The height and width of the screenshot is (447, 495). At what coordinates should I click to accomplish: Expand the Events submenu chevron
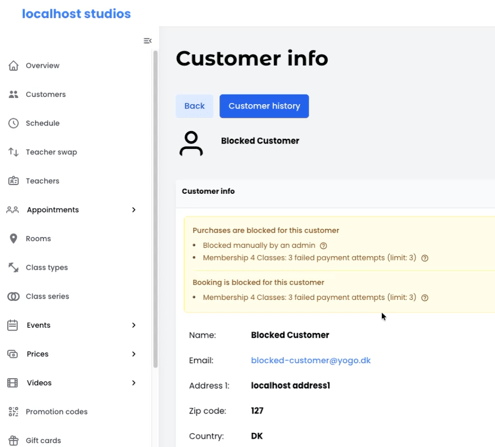134,325
